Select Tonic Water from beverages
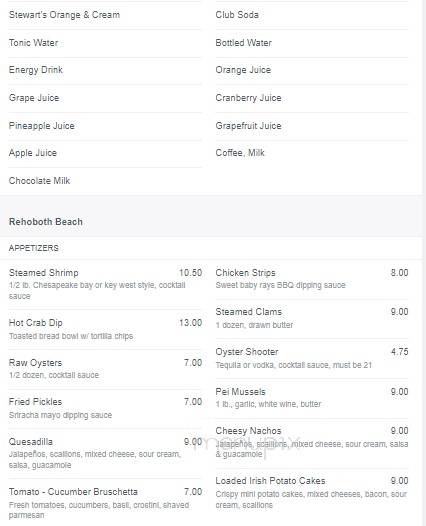 click(x=34, y=43)
